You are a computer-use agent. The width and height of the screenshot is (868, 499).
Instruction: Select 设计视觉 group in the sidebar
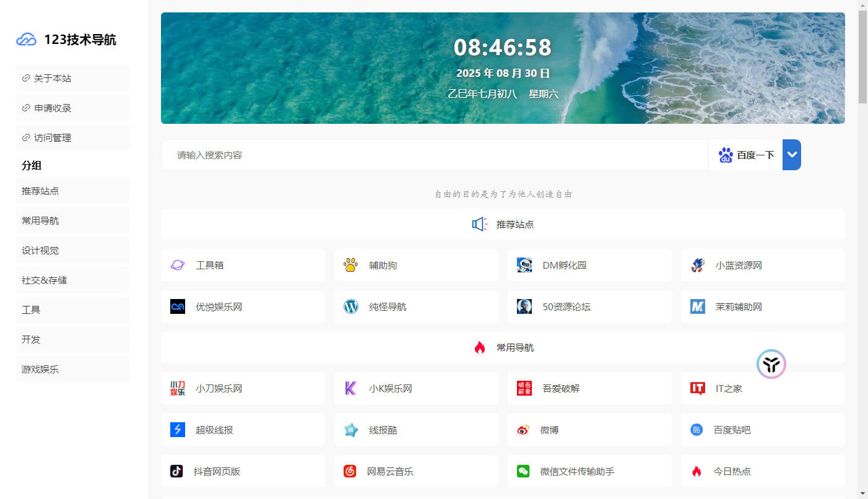pos(72,250)
